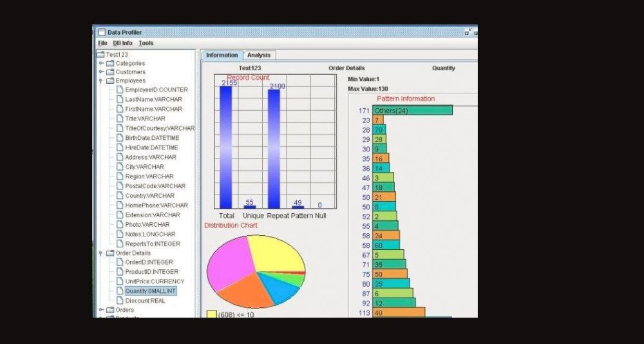The image size is (644, 344).
Task: Click the file icon beside EmployeeID:COUNTER
Action: pyautogui.click(x=120, y=90)
